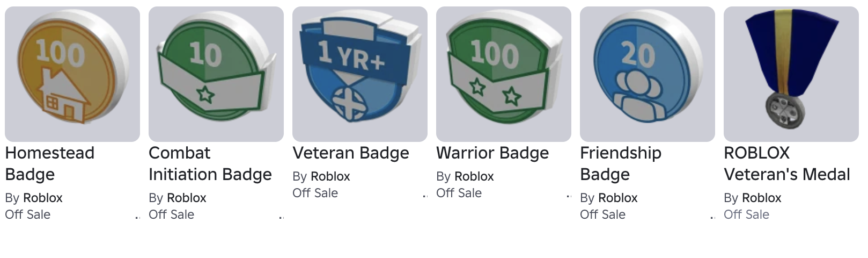Click Roblox creator link under Combat Initiation Badge
Screen dimensions: 868x258
(x=187, y=198)
